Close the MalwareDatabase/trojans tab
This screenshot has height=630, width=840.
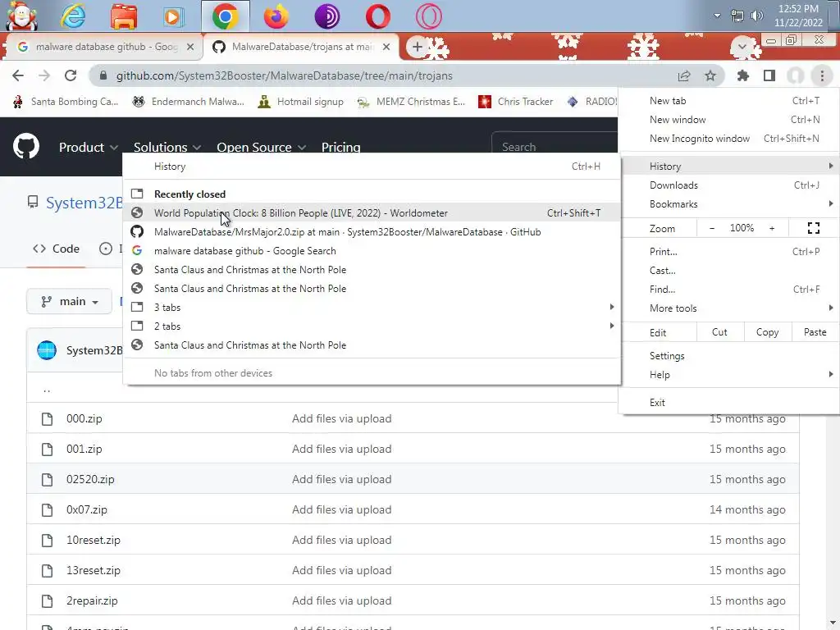point(386,47)
